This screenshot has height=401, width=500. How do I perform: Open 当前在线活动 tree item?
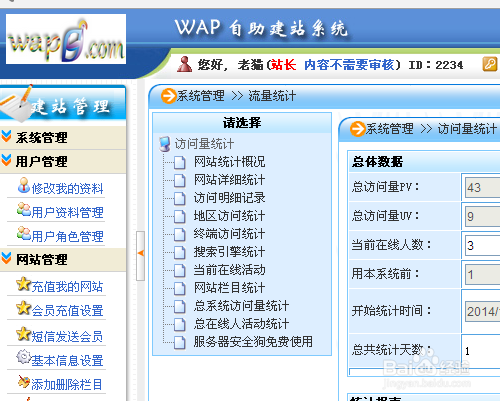click(x=229, y=270)
